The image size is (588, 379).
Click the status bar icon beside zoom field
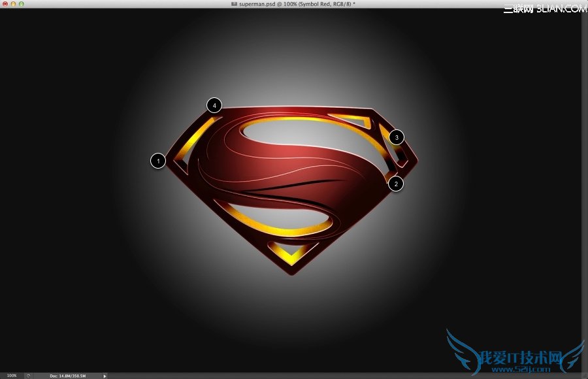(28, 376)
